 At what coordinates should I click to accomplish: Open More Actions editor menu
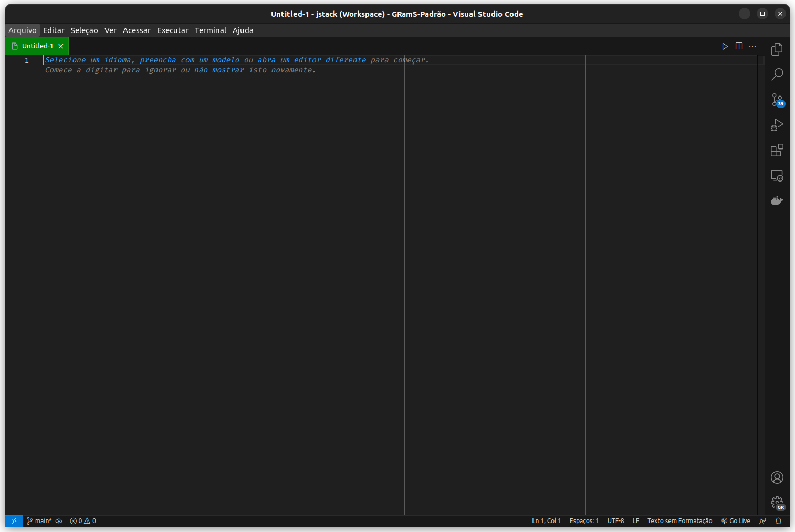(x=752, y=46)
